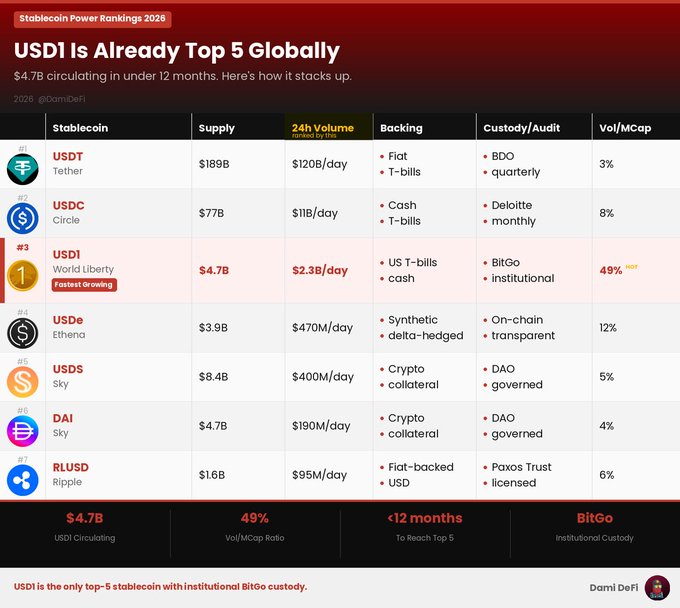
Task: Click the BDO custody entry
Action: pos(503,156)
